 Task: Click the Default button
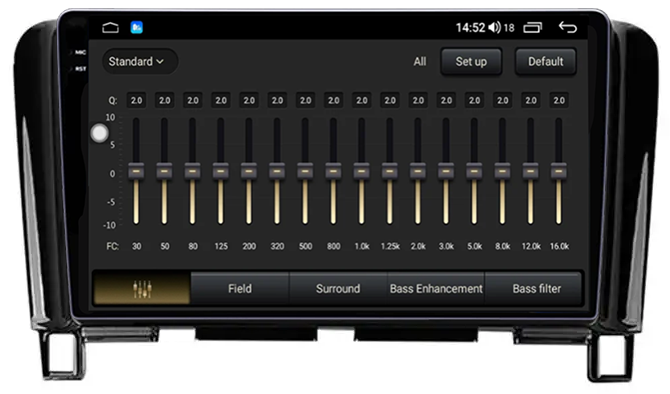tap(546, 62)
